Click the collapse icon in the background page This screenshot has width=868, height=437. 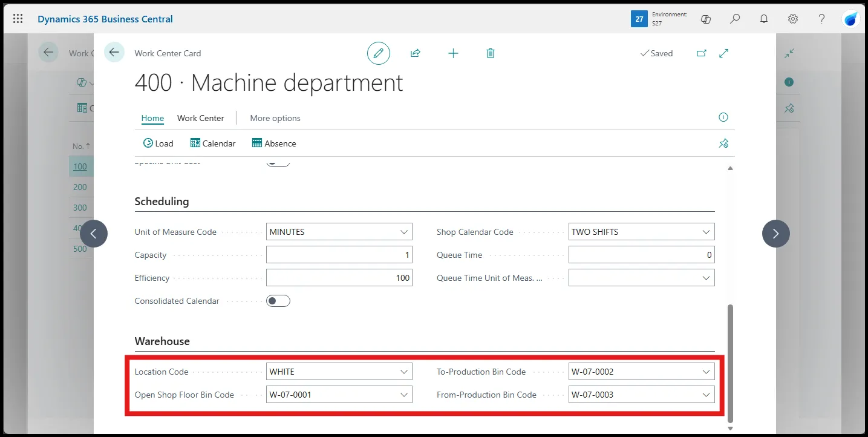[x=789, y=53]
